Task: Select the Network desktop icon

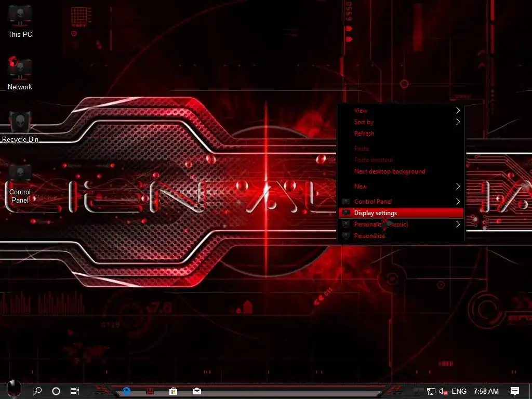Action: (x=20, y=73)
